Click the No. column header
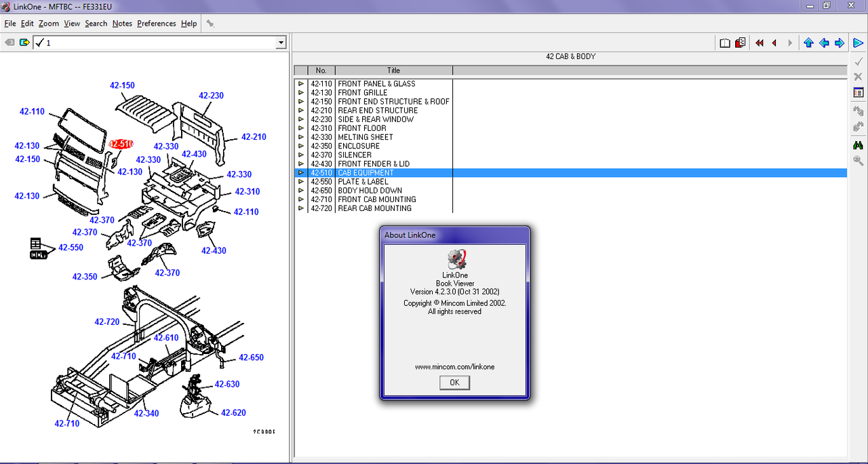The height and width of the screenshot is (464, 868). pyautogui.click(x=321, y=71)
